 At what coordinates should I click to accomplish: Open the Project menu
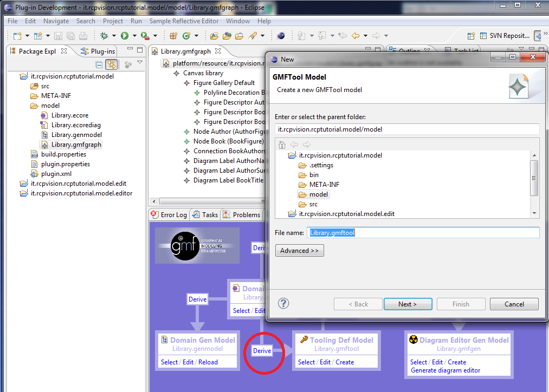tap(113, 21)
